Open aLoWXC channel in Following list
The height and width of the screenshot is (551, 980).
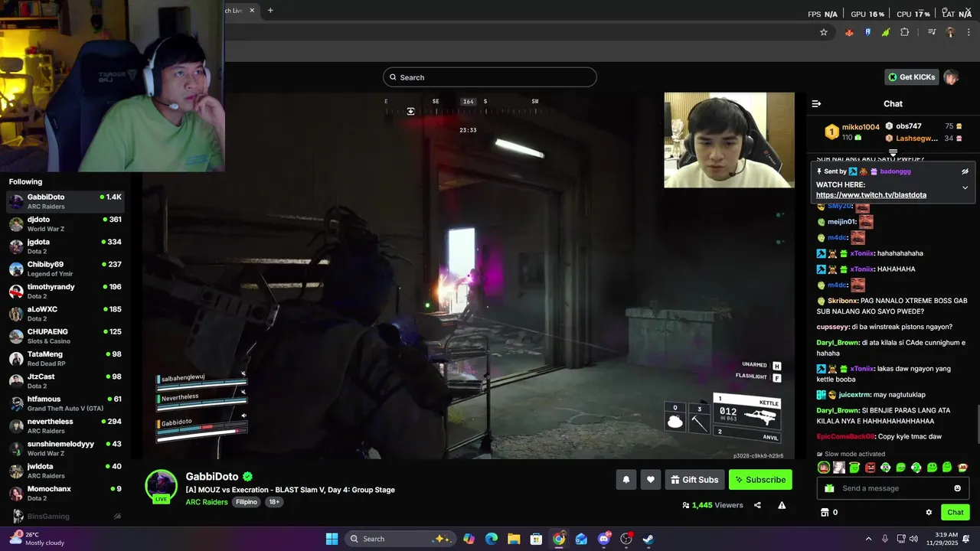(x=65, y=314)
